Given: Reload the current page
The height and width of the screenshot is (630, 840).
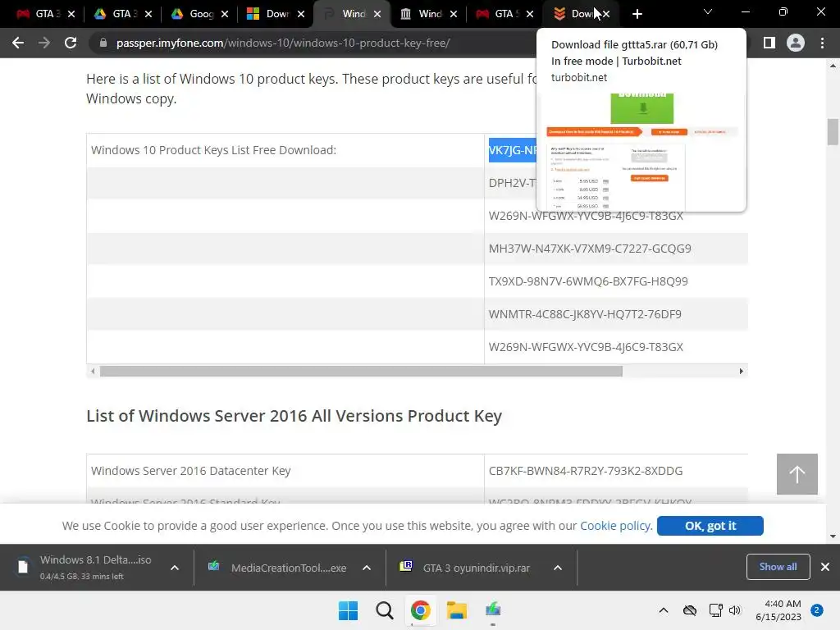Looking at the screenshot, I should [x=71, y=43].
